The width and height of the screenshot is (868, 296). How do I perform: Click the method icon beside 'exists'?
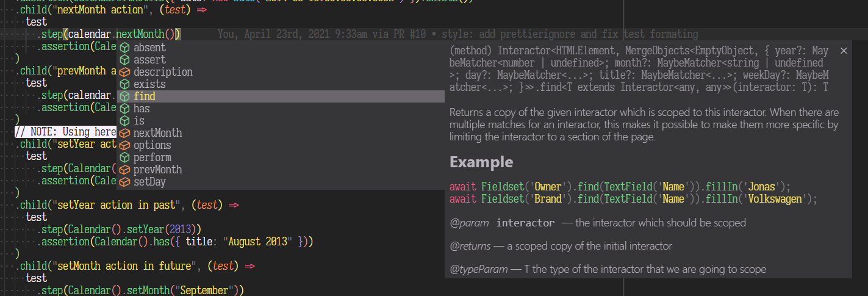tap(124, 84)
